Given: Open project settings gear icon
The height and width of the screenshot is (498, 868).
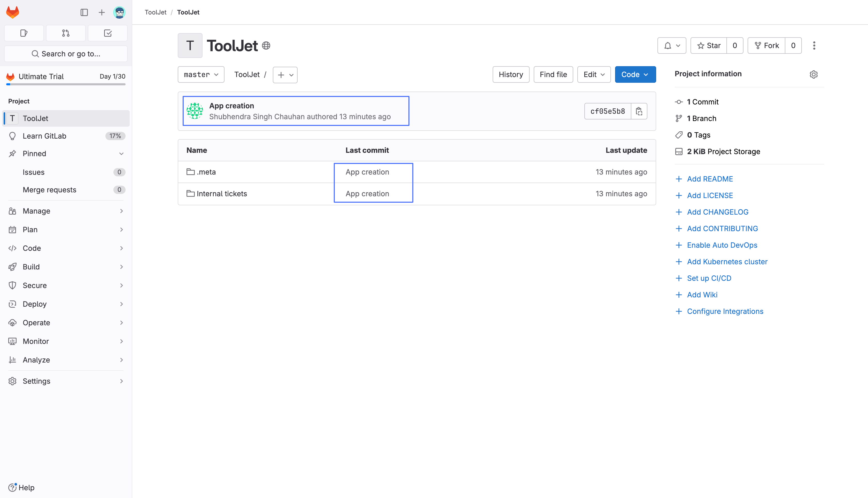Looking at the screenshot, I should (813, 74).
